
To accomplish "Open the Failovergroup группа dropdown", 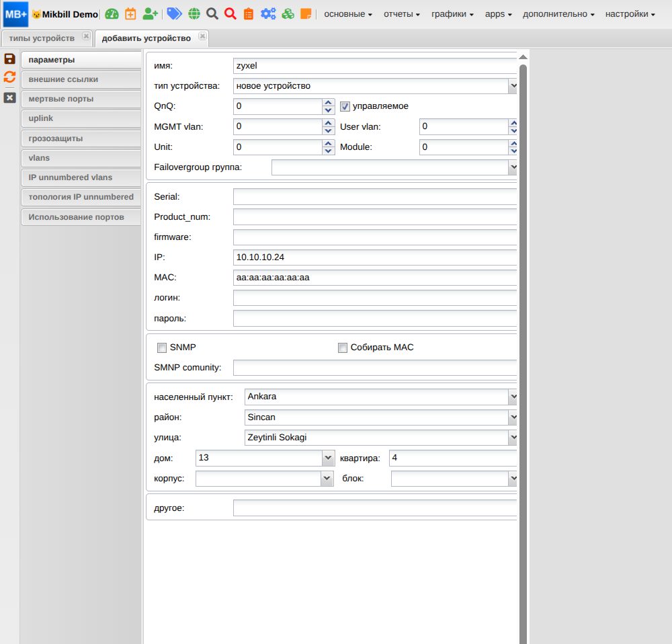I will [513, 167].
